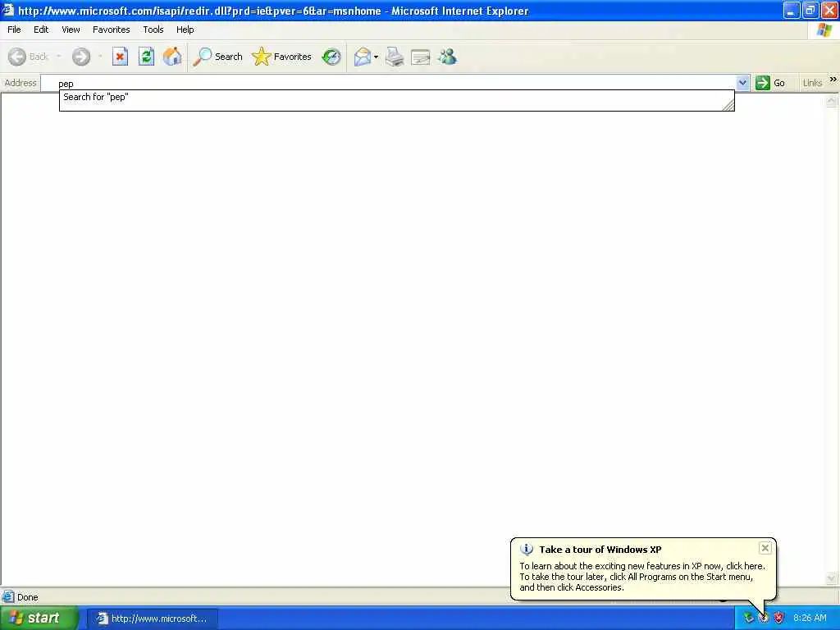Viewport: 840px width, 630px height.
Task: Open the Search pane from toolbar
Action: (217, 57)
